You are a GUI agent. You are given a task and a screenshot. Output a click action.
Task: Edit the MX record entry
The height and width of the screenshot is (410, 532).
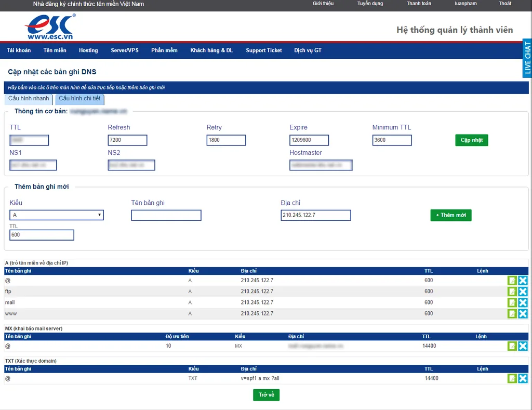tap(512, 346)
